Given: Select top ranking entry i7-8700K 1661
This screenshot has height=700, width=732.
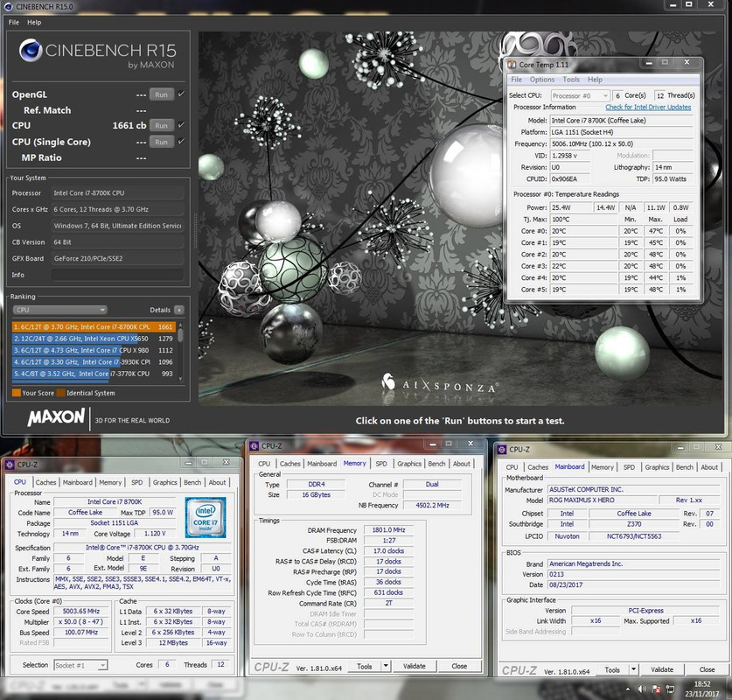Looking at the screenshot, I should (x=94, y=327).
